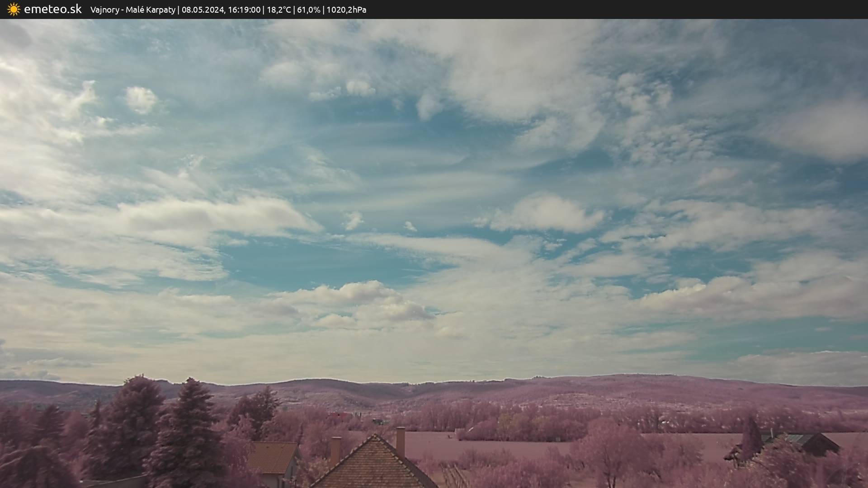Click the sun logo icon
This screenshot has height=488, width=868.
(x=14, y=9)
